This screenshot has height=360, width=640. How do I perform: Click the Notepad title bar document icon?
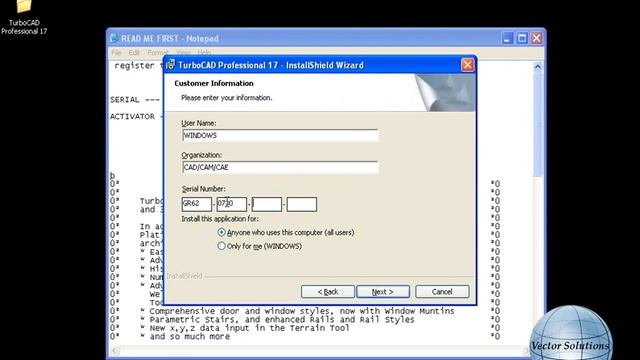tap(114, 38)
